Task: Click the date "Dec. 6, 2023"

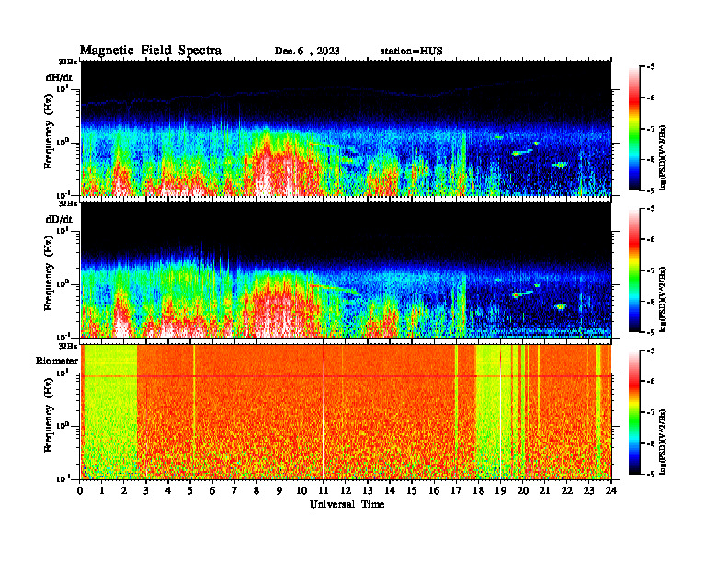Action: point(307,52)
